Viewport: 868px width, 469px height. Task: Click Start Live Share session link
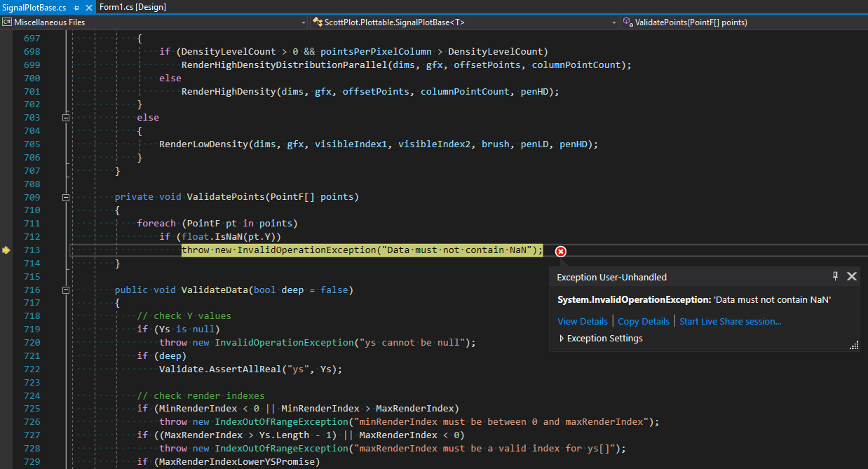click(x=730, y=321)
